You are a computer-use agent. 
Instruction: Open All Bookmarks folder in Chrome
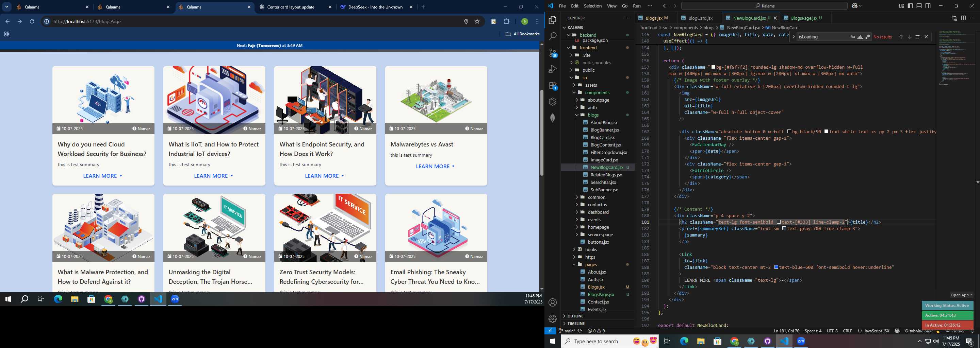pos(522,34)
